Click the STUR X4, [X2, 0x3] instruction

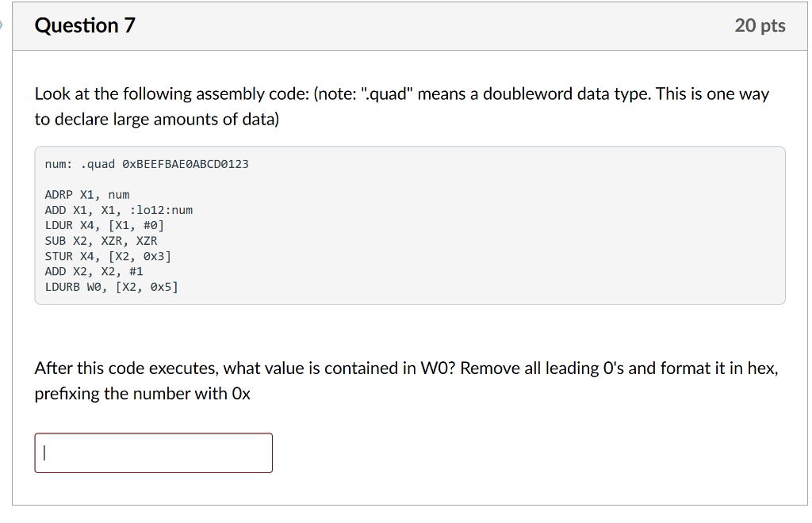tap(107, 255)
